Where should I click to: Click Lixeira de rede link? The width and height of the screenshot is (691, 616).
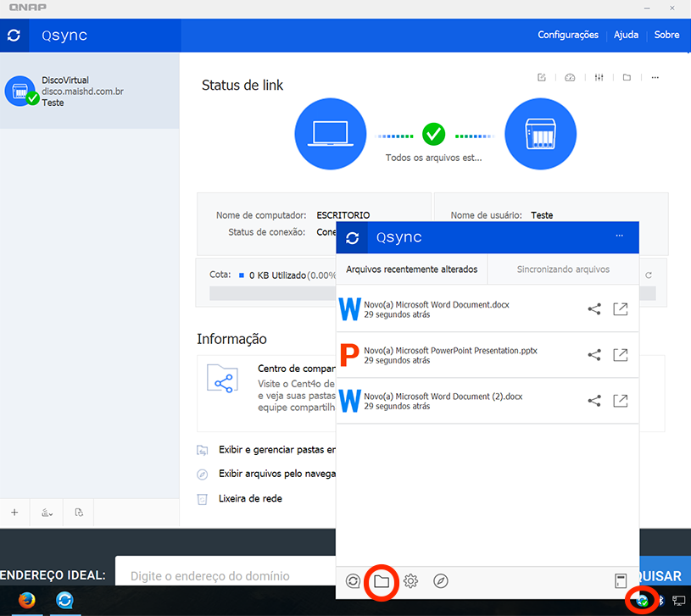249,498
